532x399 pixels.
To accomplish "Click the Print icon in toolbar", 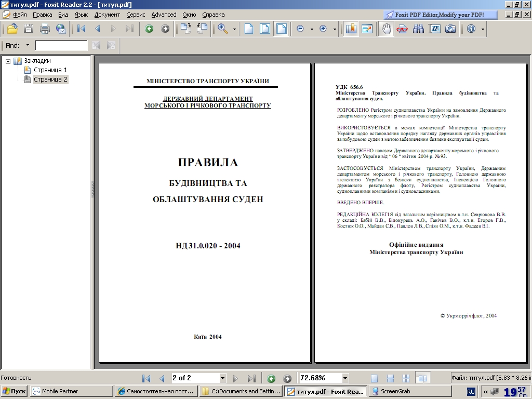I will coord(45,29).
